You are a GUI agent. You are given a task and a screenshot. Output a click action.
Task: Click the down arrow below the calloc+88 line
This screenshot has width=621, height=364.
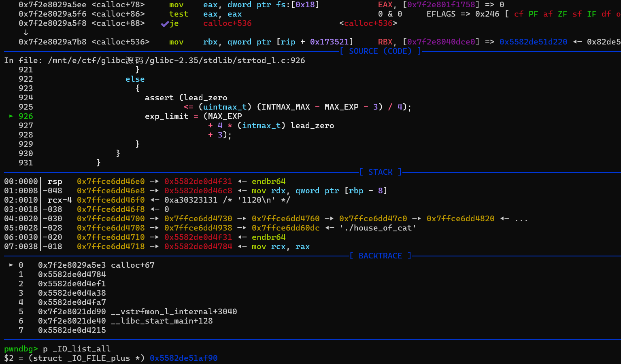(26, 32)
